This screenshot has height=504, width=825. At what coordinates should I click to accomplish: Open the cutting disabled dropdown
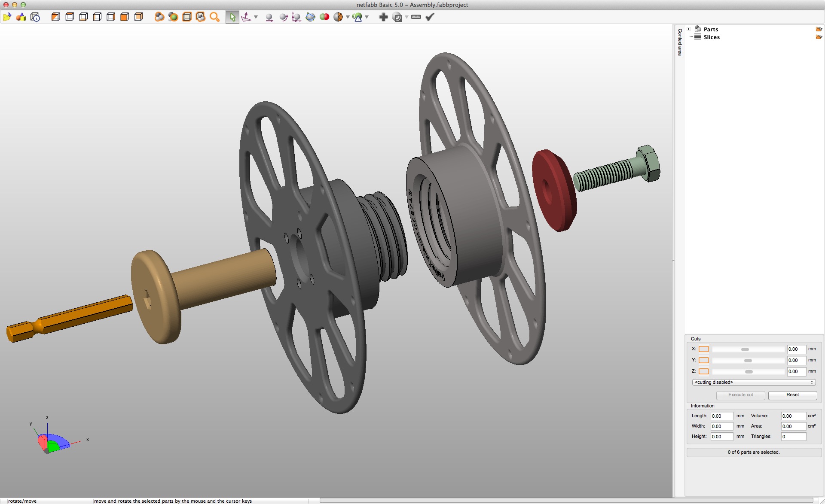pos(754,382)
